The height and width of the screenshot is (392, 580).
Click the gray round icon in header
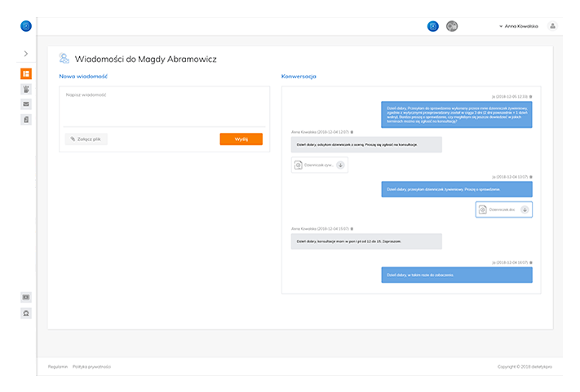click(x=452, y=26)
